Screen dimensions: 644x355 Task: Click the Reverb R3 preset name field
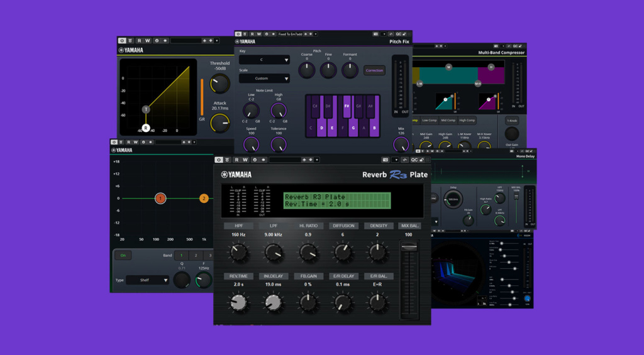point(285,160)
